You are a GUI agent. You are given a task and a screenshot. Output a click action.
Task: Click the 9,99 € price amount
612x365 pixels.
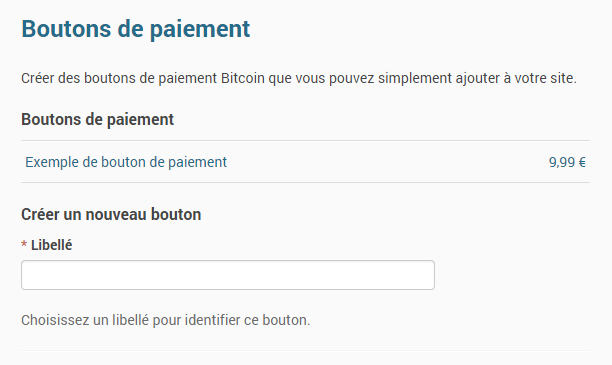pyautogui.click(x=567, y=162)
